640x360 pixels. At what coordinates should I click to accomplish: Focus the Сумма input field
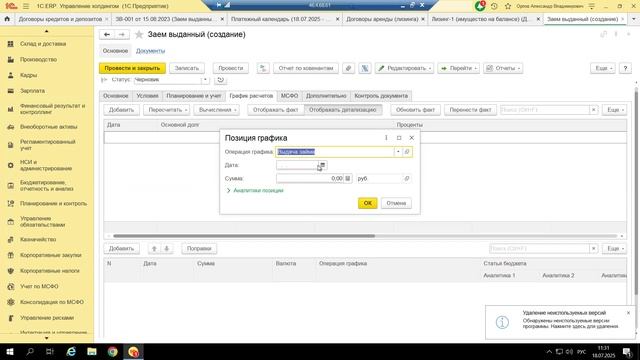click(x=310, y=178)
